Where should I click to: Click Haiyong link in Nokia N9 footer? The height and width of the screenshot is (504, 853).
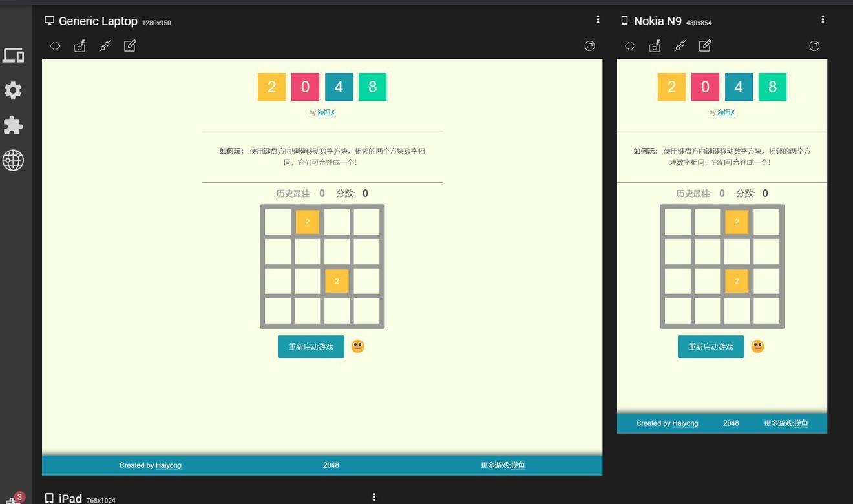[685, 423]
